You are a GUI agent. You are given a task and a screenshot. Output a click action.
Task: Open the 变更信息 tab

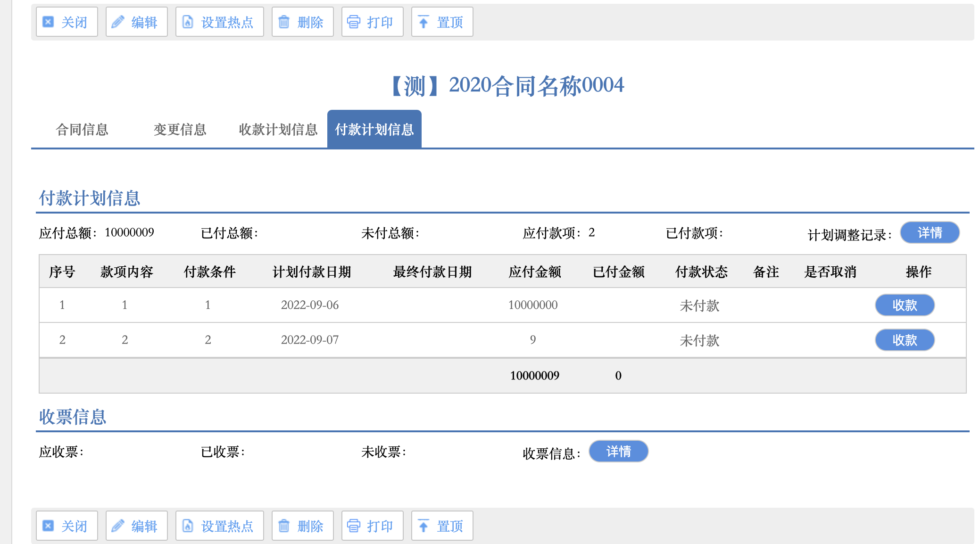coord(180,130)
